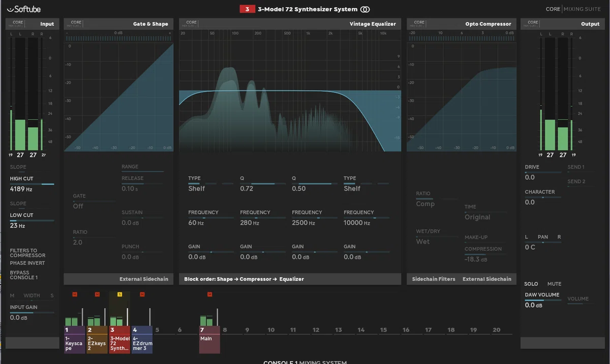Click the red track number 3 badge

pyautogui.click(x=247, y=9)
